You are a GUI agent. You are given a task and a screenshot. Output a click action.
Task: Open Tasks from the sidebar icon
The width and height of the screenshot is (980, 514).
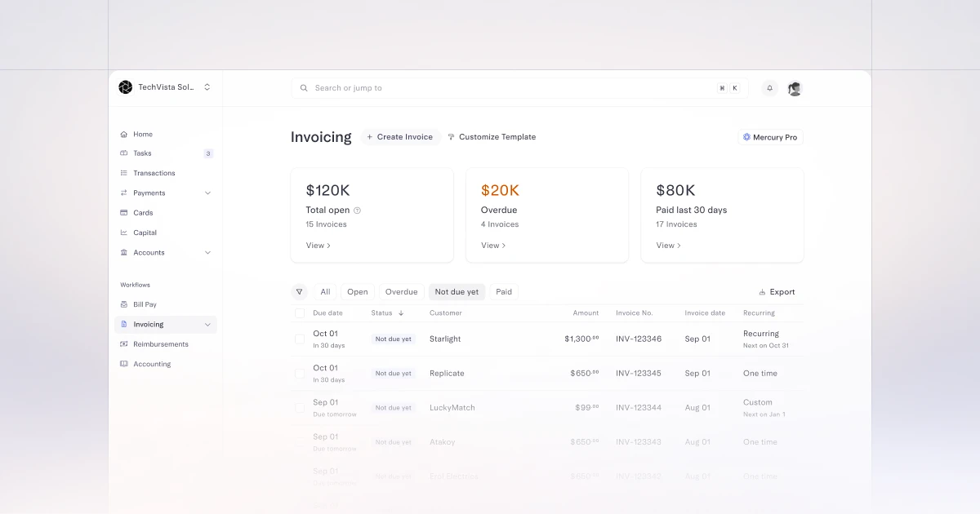[125, 153]
